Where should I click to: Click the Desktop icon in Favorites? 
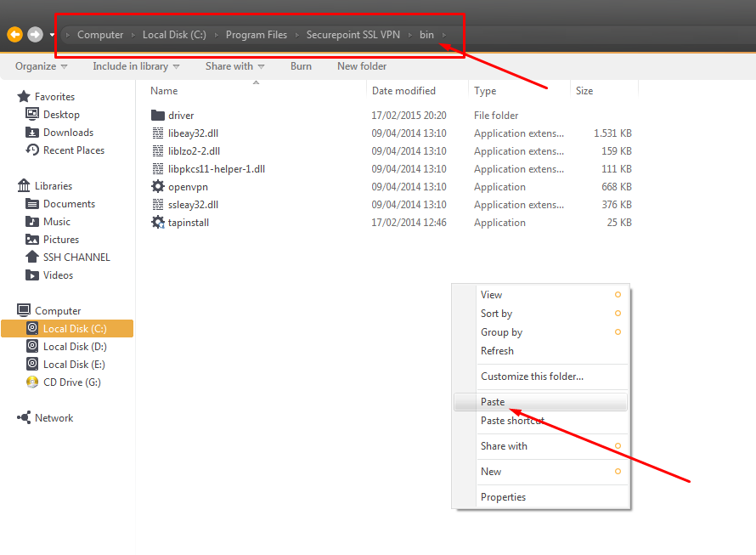[32, 115]
